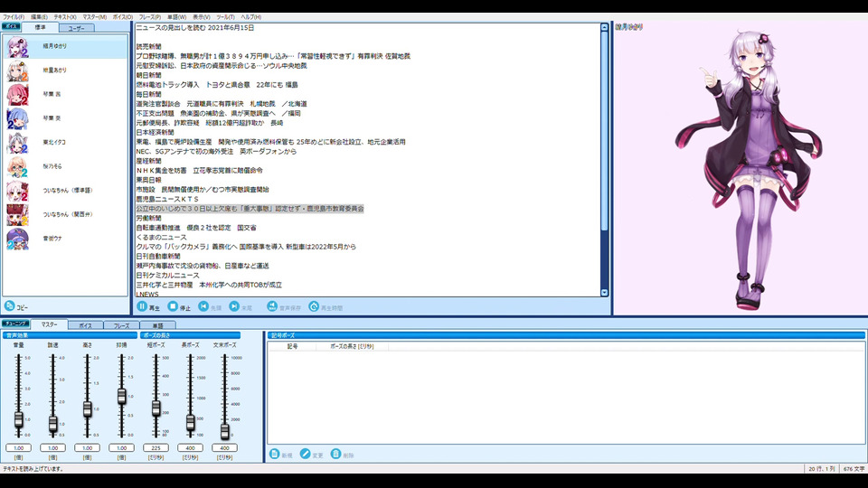Switch to the ユーザー voice tab
868x488 pixels.
76,28
